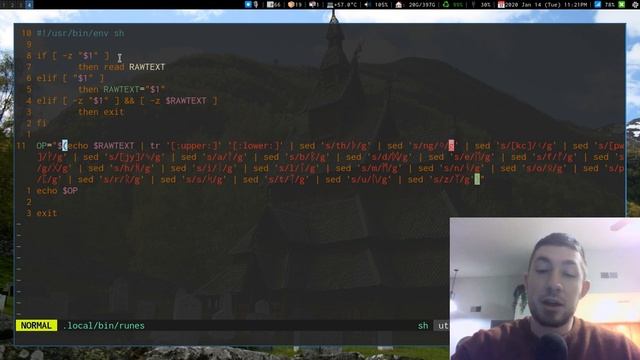Click the highlighted red character in sed 's/ng/'
The image size is (640, 360).
pos(451,146)
